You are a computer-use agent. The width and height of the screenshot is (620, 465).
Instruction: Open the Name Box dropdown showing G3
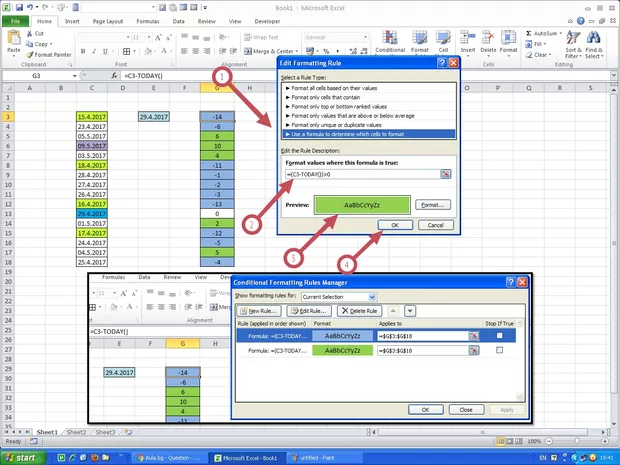coord(74,76)
